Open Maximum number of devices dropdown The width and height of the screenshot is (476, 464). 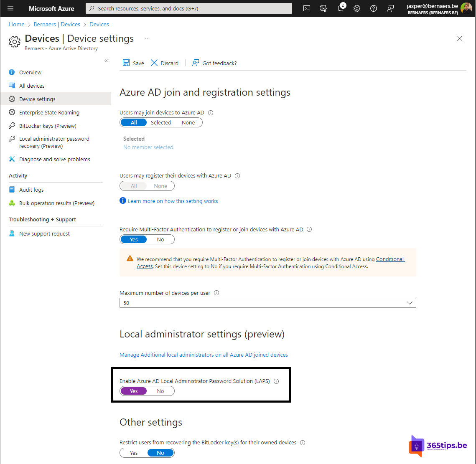tap(268, 303)
